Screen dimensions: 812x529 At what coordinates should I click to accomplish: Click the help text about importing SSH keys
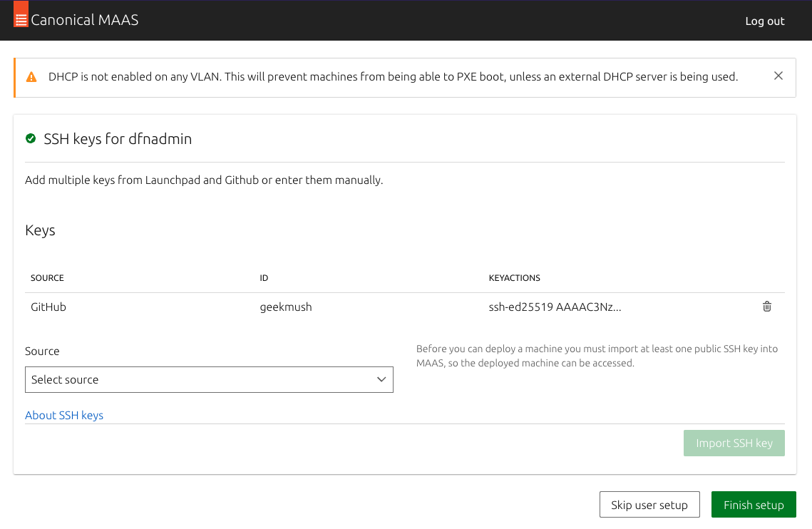[x=597, y=356]
